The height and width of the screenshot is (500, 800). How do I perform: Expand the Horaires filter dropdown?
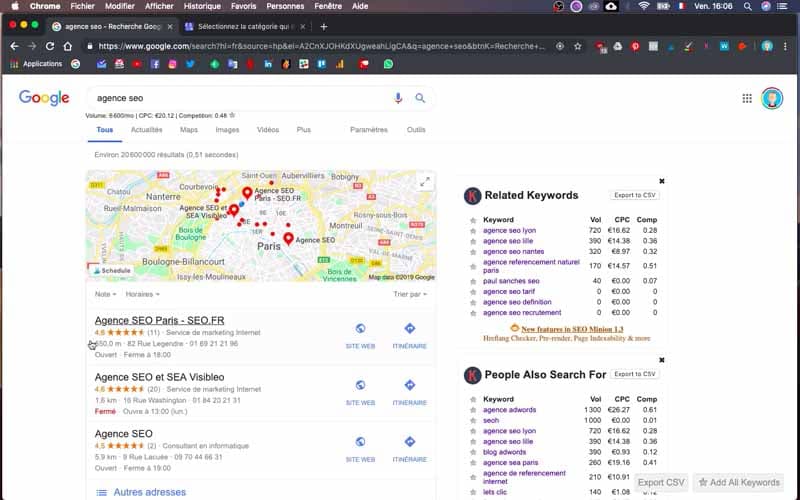tap(142, 294)
